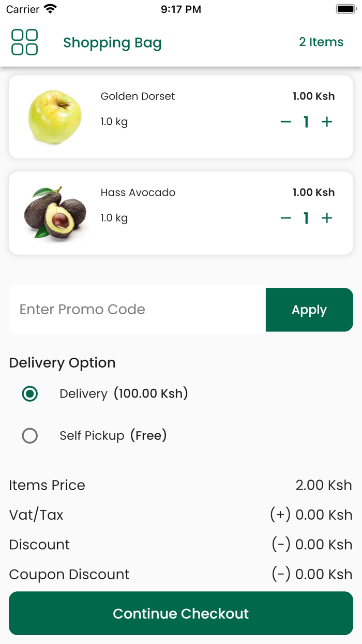Image resolution: width=362 pixels, height=644 pixels.
Task: Tap the Wi-Fi icon in the status bar
Action: [49, 8]
